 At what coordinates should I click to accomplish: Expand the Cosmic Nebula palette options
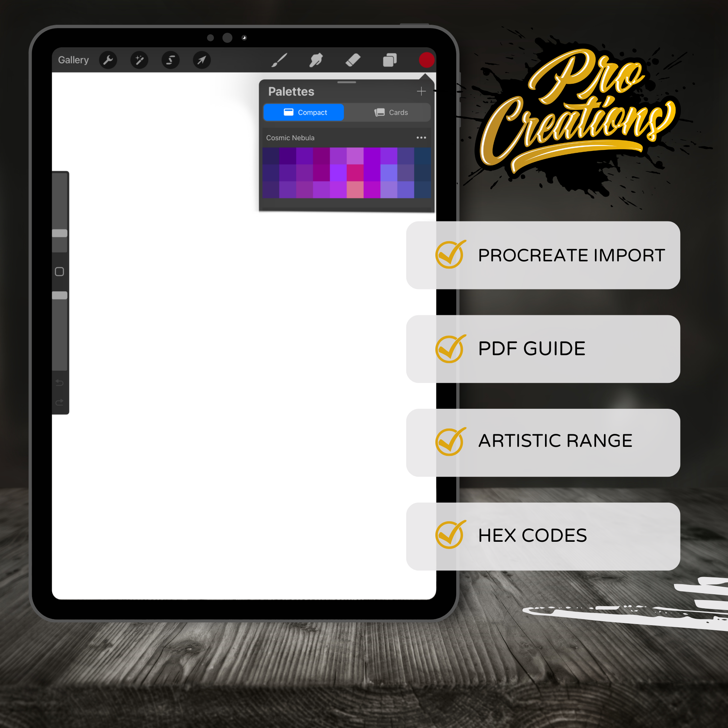423,139
